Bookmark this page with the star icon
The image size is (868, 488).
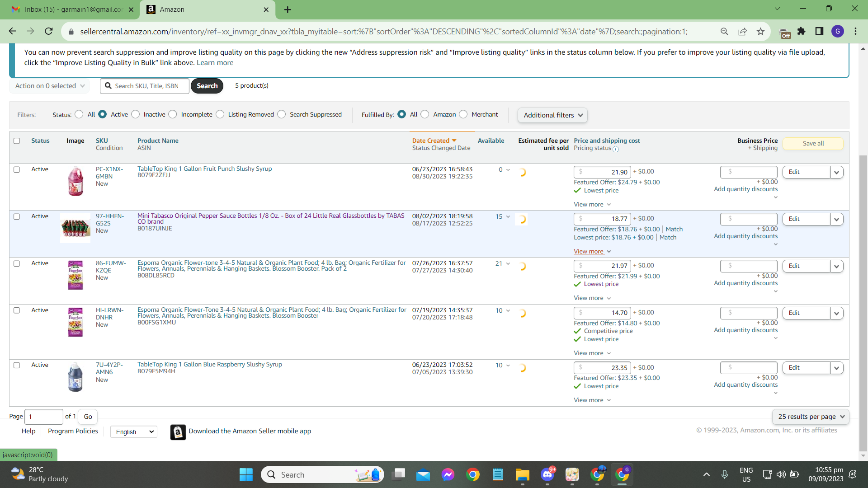point(760,31)
